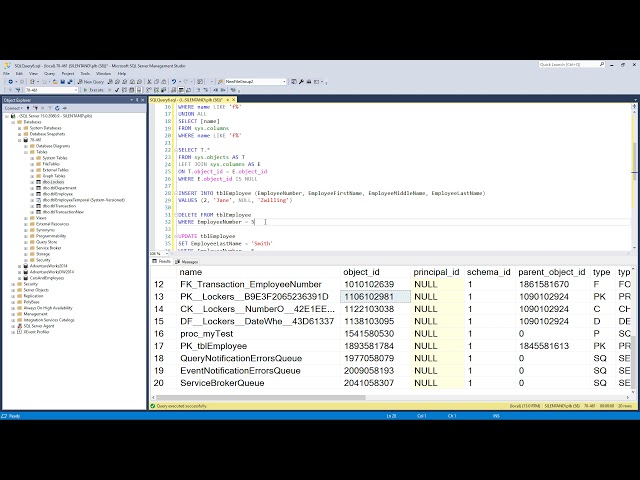The image size is (640, 480).
Task: Expand the SQL Server Agent node
Action: (x=13, y=326)
